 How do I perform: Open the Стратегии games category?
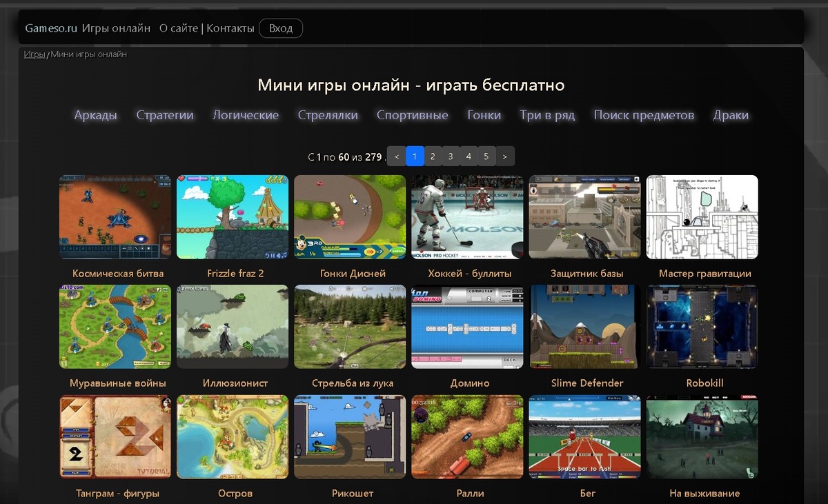(165, 115)
